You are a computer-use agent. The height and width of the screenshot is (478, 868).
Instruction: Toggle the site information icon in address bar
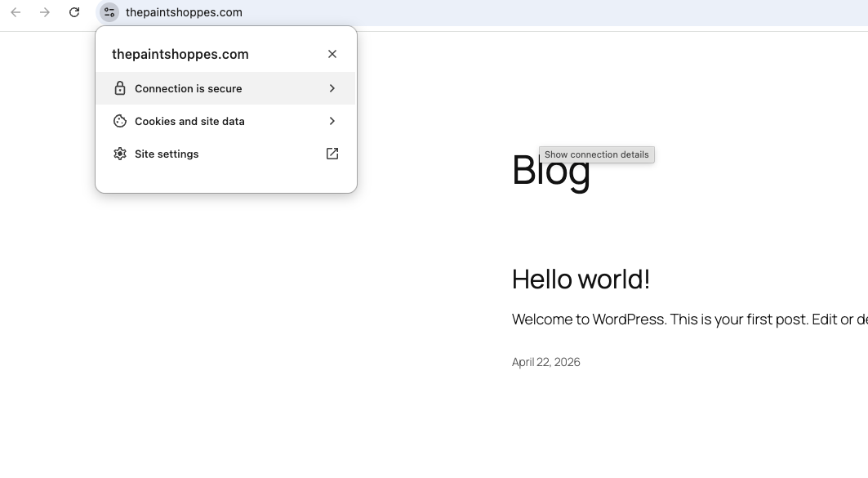pyautogui.click(x=109, y=12)
